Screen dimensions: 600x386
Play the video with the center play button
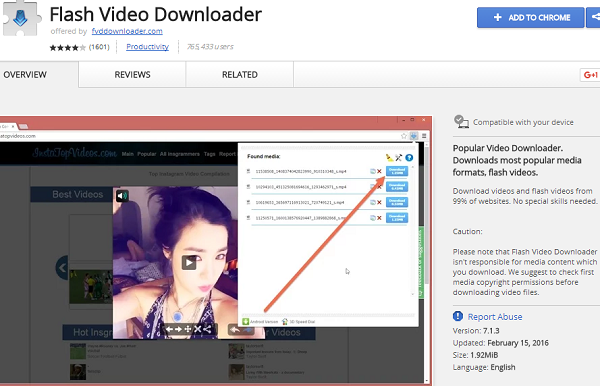(189, 262)
